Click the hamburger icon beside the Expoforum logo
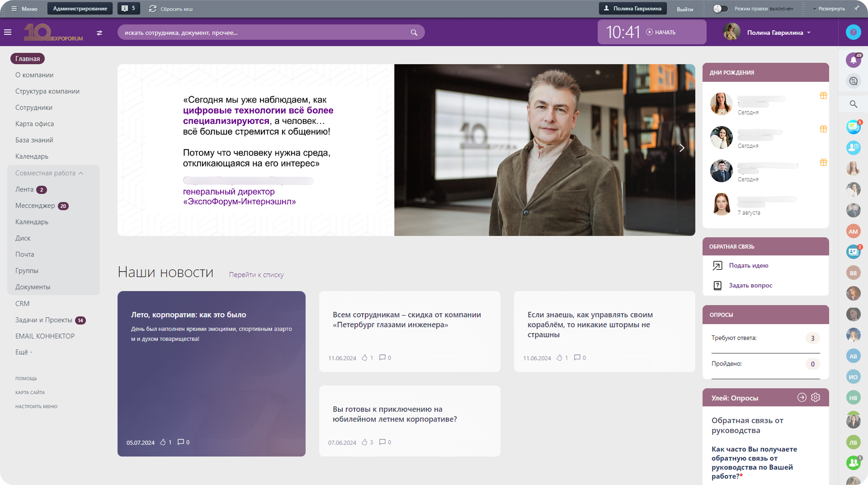The width and height of the screenshot is (868, 485). (8, 33)
